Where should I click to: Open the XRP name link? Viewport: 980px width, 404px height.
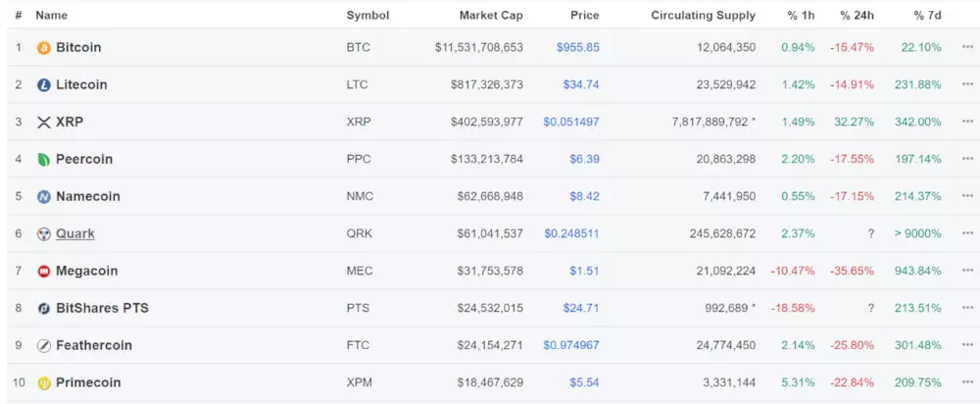pos(70,122)
